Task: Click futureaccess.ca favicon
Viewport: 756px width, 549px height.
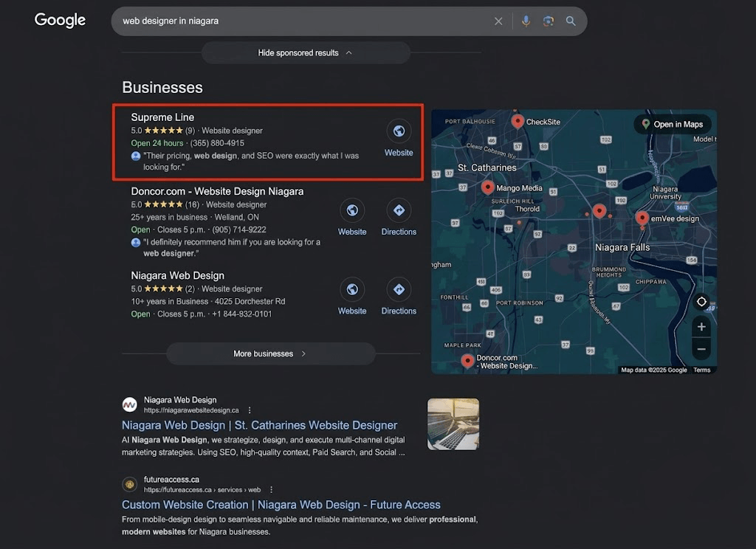Action: coord(129,484)
